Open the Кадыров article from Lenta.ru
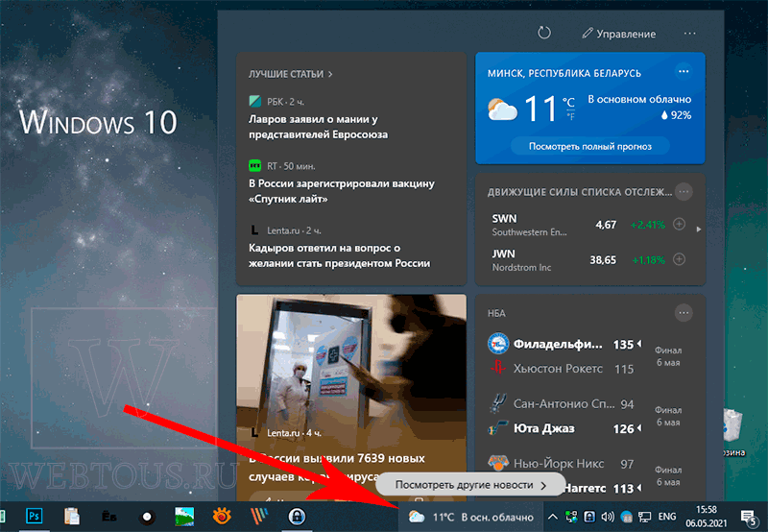 pos(339,255)
